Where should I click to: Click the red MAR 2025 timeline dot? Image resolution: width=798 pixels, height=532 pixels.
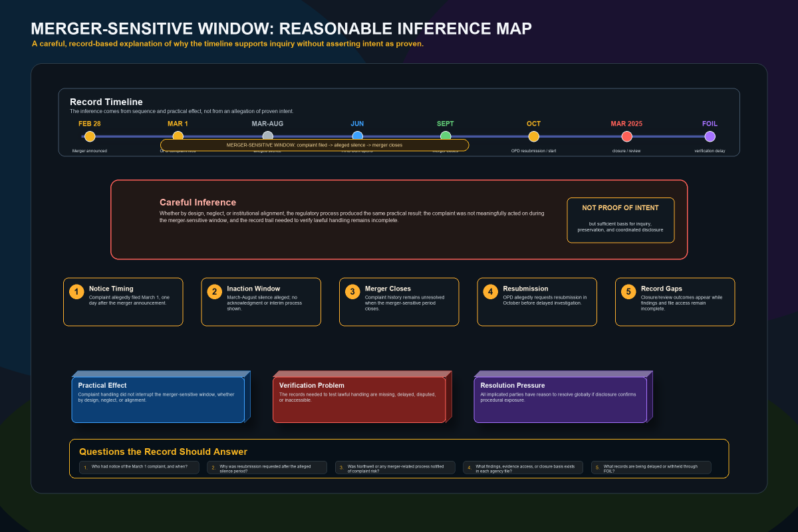pos(626,136)
